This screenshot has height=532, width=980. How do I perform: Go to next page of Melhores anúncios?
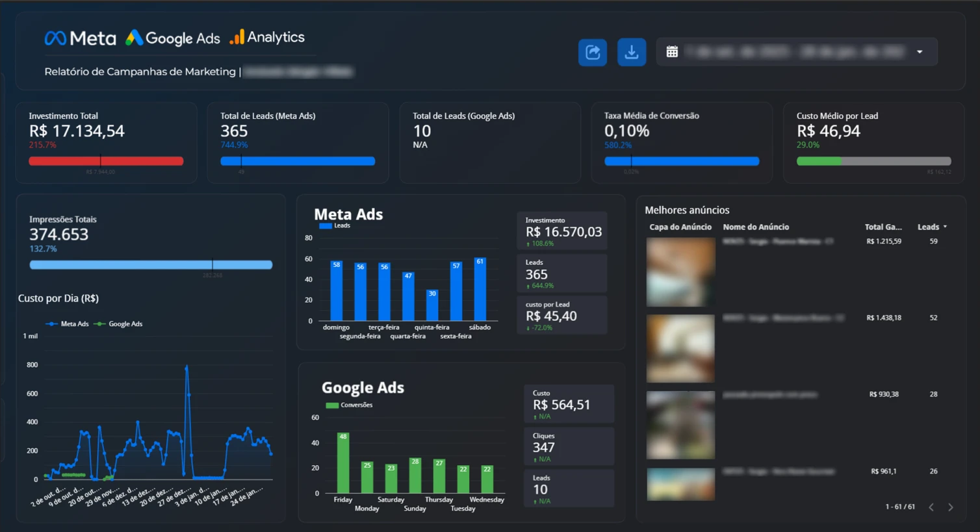951,507
